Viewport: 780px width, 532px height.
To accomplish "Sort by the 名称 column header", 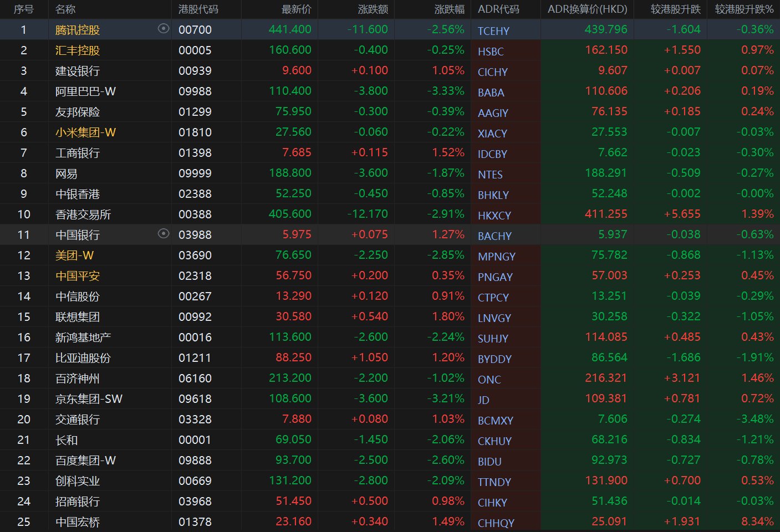I will (x=65, y=9).
